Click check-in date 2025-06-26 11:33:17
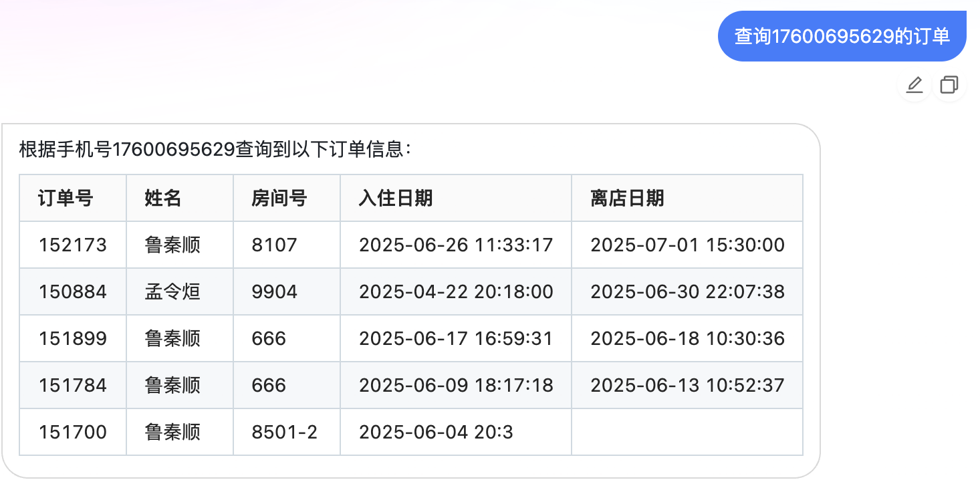 click(456, 245)
